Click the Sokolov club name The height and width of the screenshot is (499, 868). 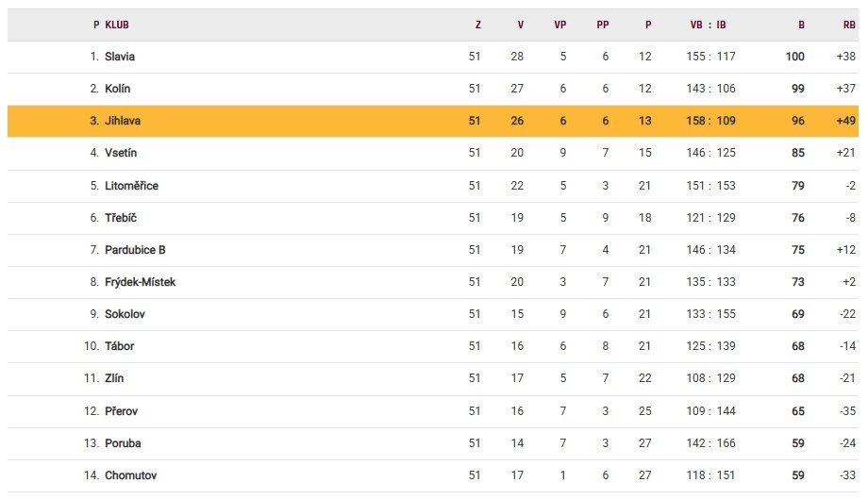pyautogui.click(x=125, y=314)
